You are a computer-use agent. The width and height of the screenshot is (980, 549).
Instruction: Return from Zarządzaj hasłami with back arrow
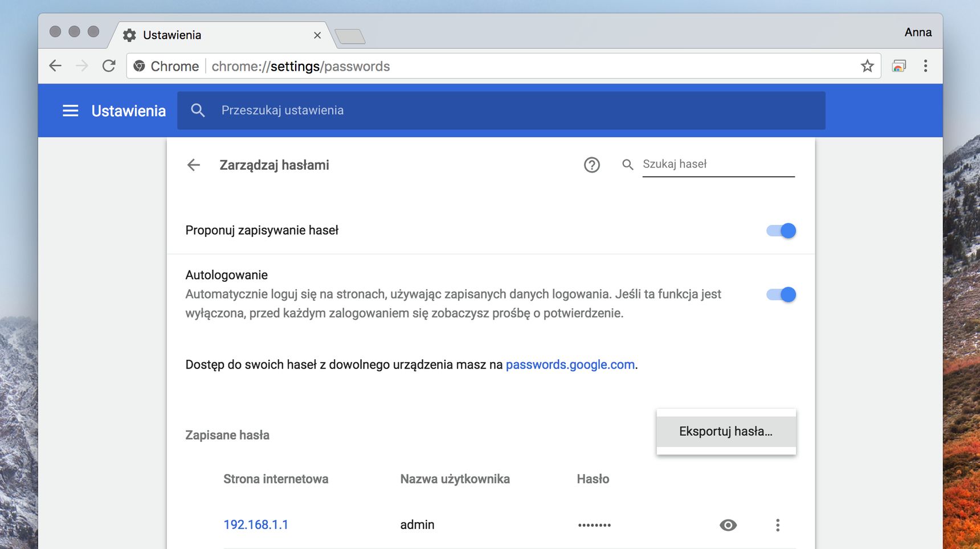194,165
